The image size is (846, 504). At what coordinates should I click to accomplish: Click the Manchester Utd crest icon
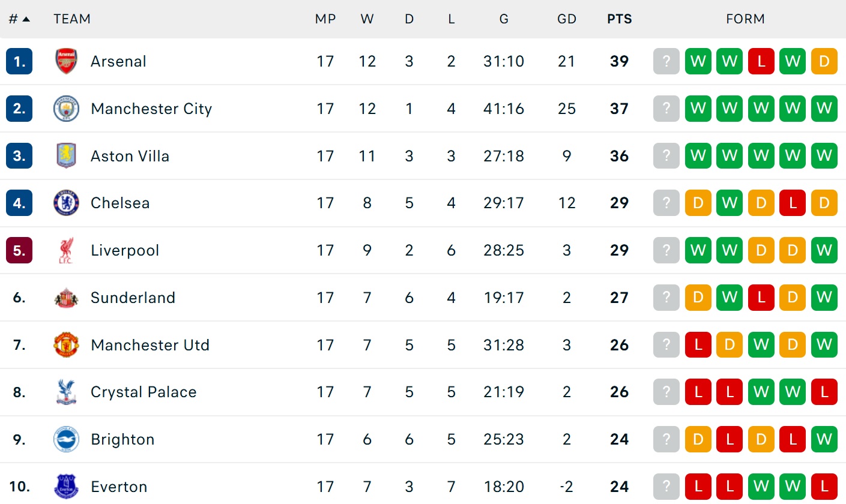click(x=66, y=345)
